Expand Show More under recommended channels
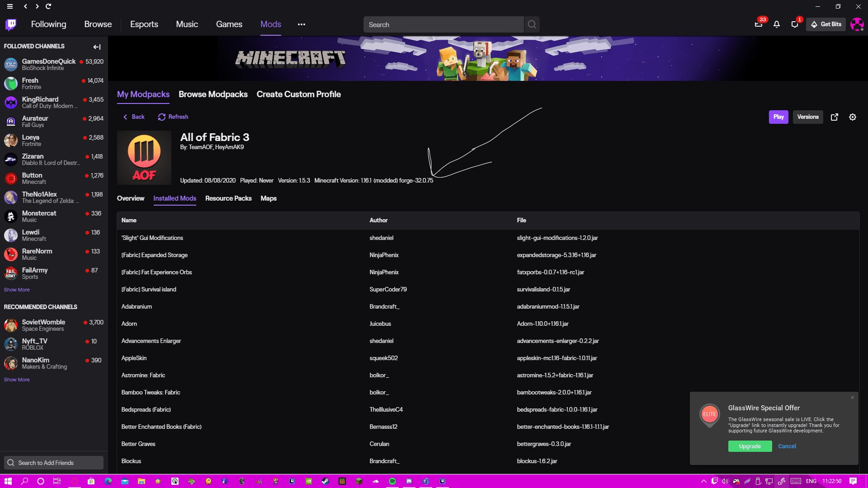This screenshot has height=488, width=868. tap(17, 380)
